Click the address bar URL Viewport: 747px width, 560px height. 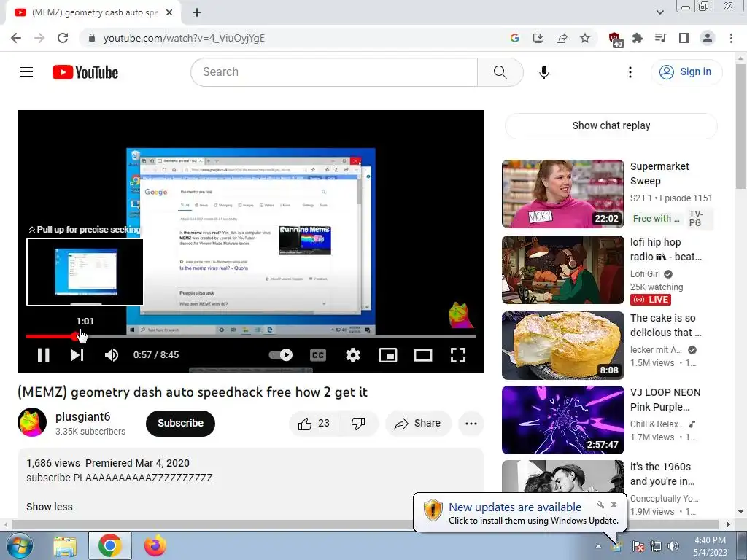(184, 38)
